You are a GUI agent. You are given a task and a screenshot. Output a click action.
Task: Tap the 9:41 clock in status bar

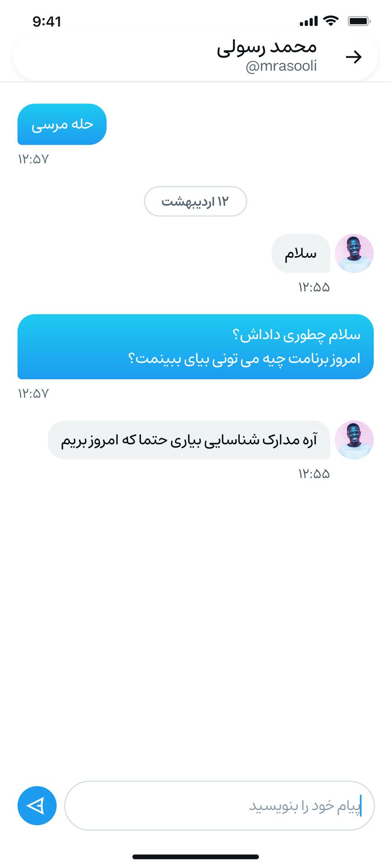47,21
